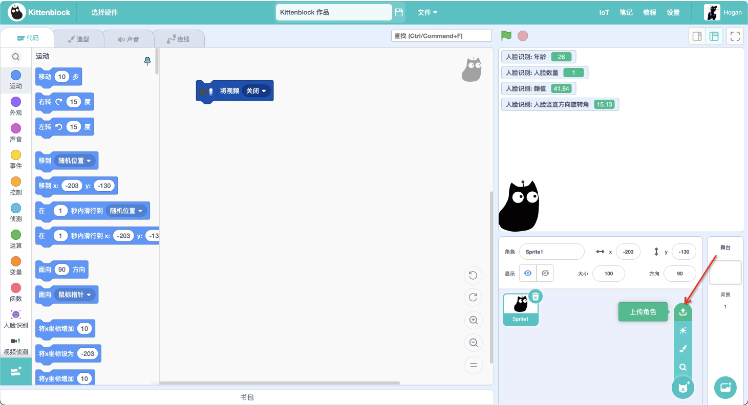The image size is (748, 405).
Task: Click the green flag to run
Action: coord(506,35)
